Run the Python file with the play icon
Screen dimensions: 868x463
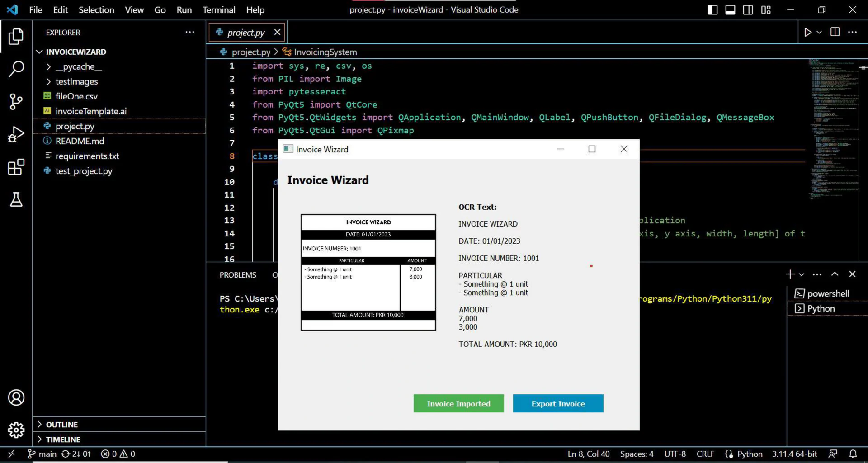[x=807, y=32]
